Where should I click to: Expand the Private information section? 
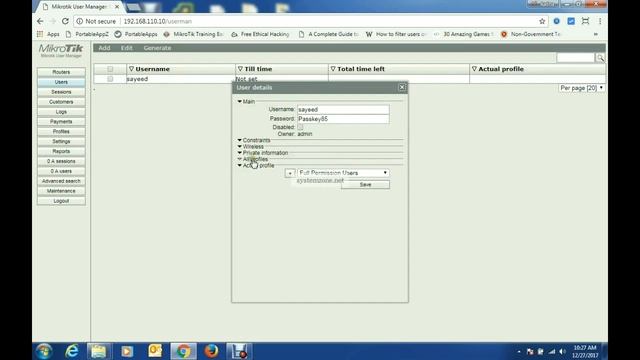click(240, 153)
